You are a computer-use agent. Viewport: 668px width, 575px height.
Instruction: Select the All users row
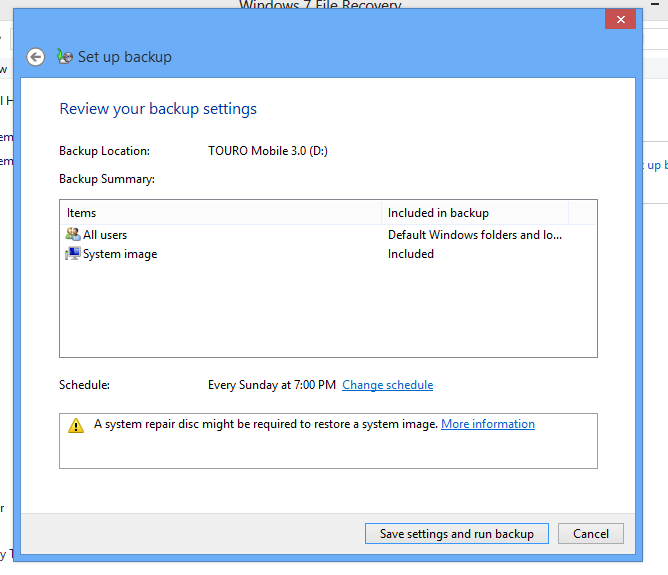328,235
